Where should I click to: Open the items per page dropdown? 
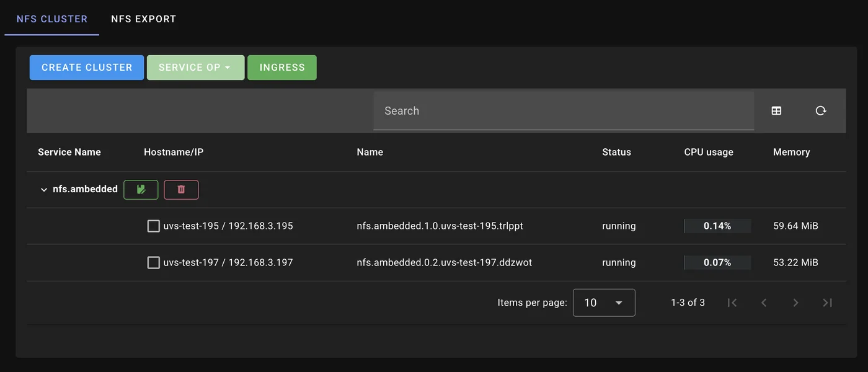[x=604, y=303]
